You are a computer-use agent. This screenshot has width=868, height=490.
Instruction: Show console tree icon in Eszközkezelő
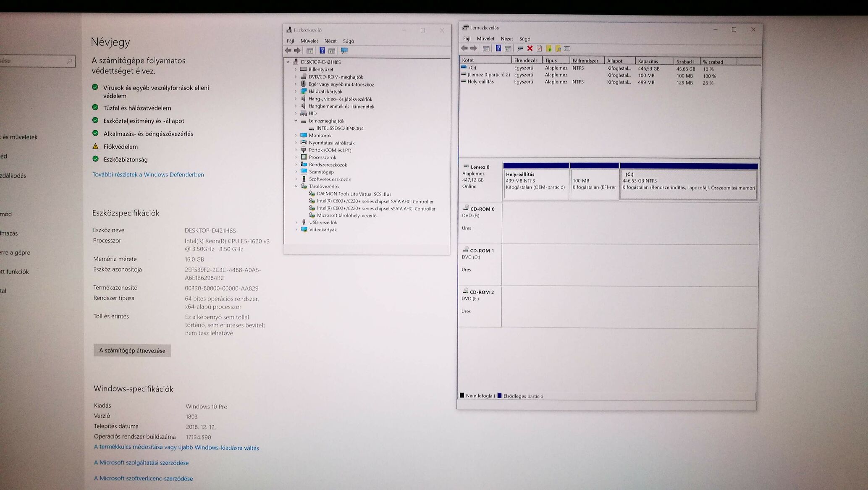click(310, 51)
